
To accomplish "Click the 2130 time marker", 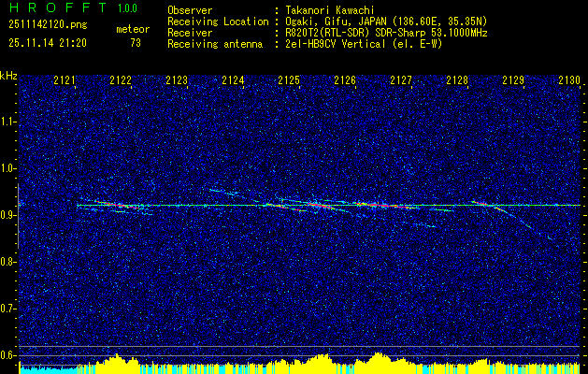I will tap(569, 80).
